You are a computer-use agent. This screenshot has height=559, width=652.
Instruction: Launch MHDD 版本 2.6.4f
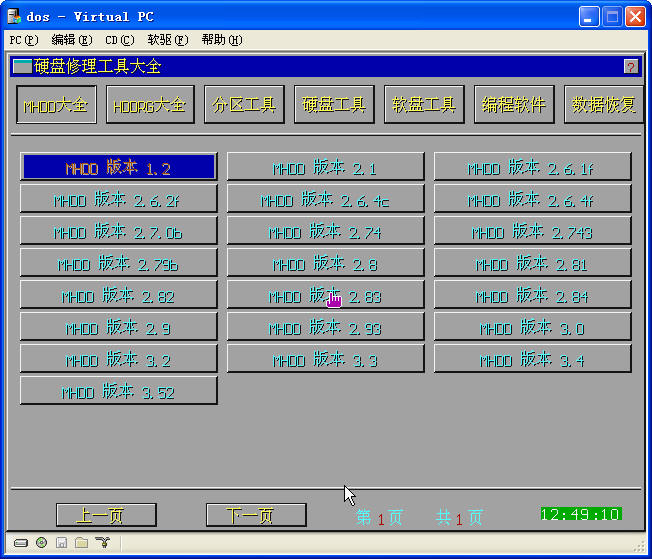532,199
